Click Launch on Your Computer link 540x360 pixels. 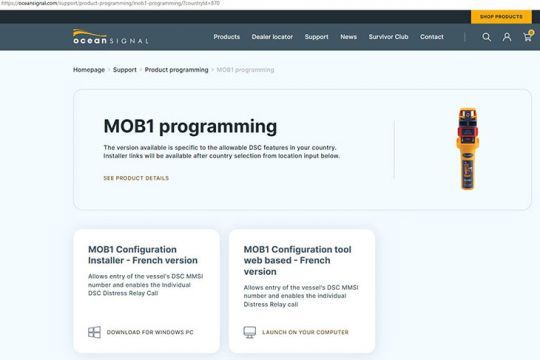[305, 332]
